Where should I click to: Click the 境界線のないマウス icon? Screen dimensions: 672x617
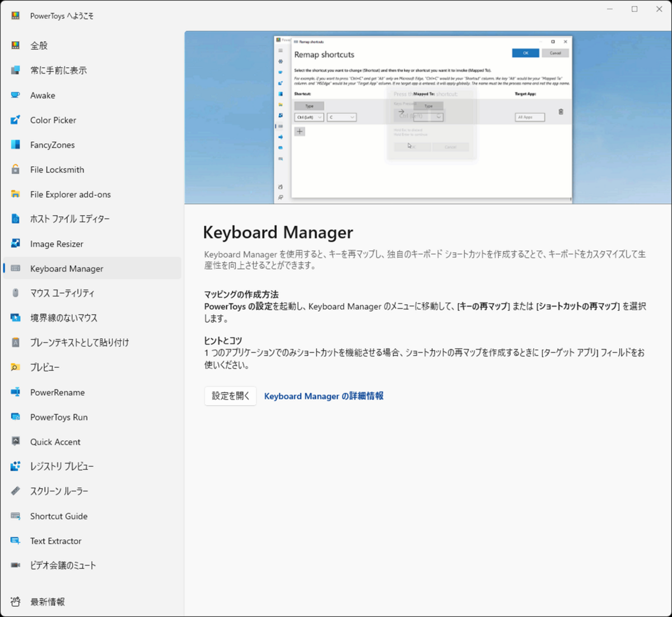click(16, 317)
